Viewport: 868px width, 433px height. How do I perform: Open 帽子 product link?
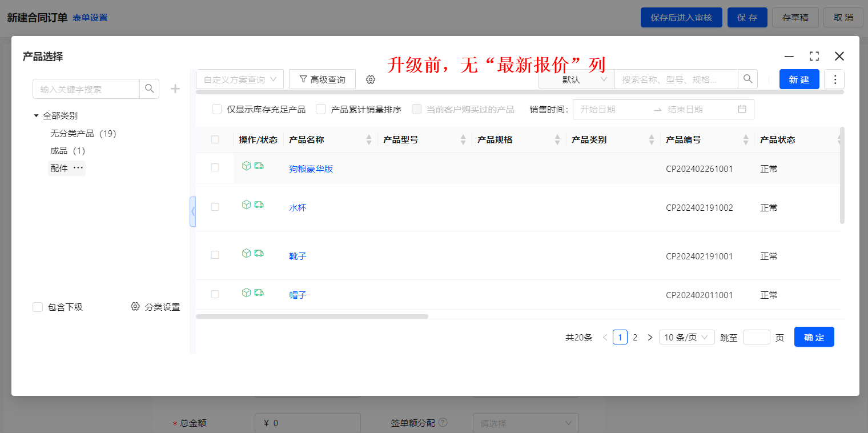click(x=298, y=295)
